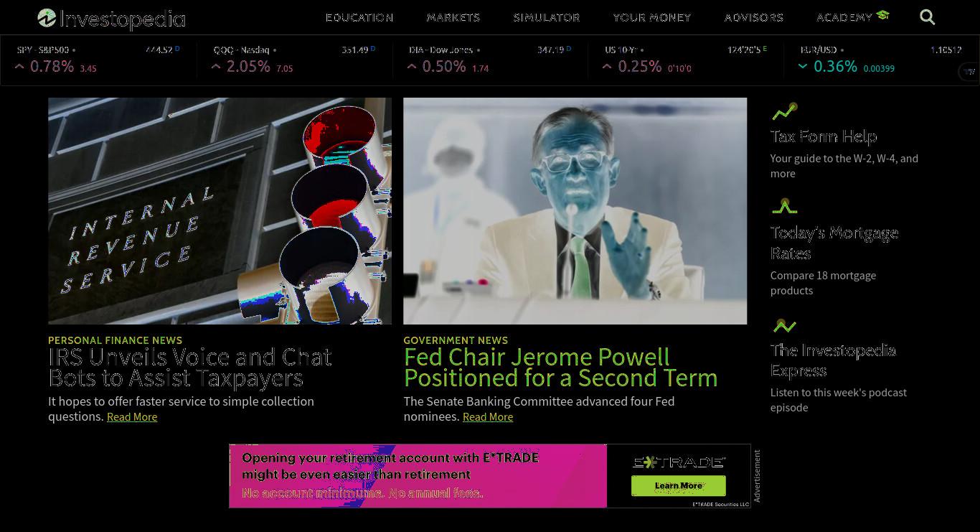
Task: Click the Investopedia logo icon
Action: coord(47,18)
